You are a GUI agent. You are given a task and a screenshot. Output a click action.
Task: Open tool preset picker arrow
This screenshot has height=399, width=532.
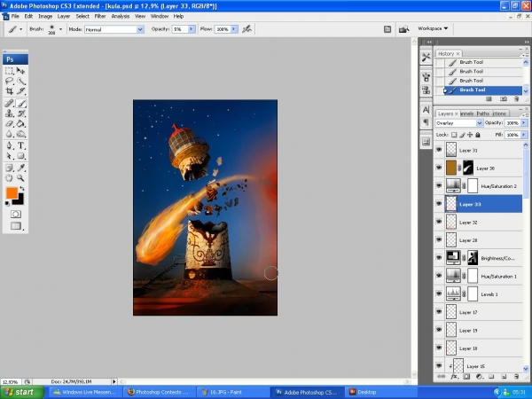(20, 29)
